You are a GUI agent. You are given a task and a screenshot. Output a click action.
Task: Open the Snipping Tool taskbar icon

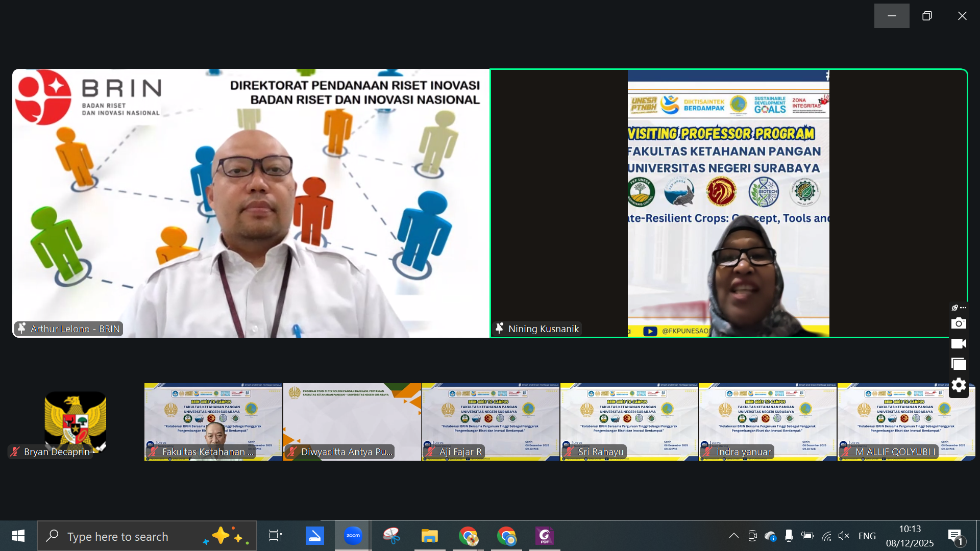click(x=391, y=536)
